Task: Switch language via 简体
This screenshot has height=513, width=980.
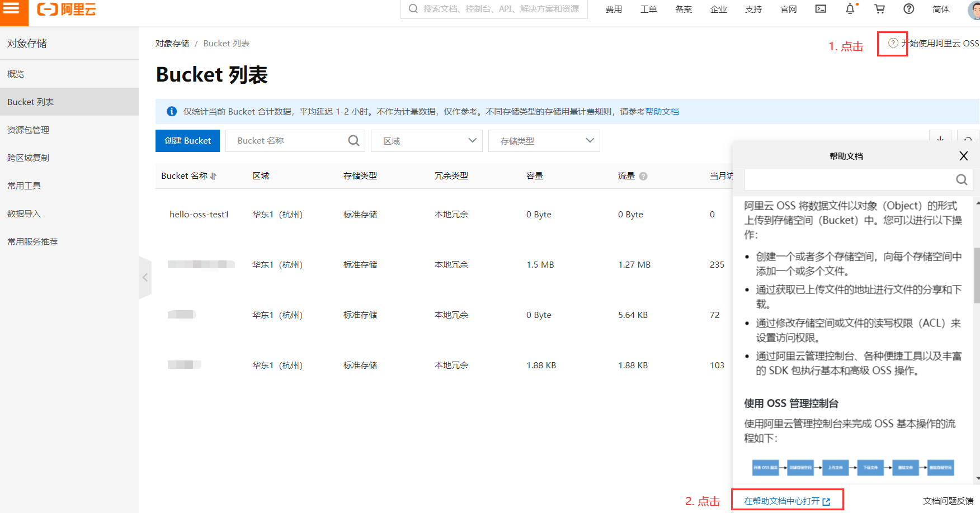Action: [x=941, y=9]
